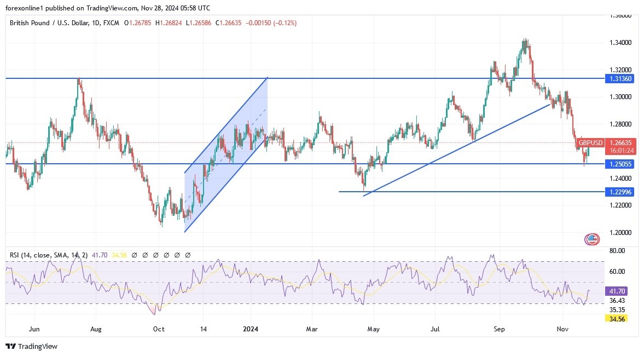This screenshot has height=356, width=644.
Task: Toggle the third crossed-circle RSI legend icon
Action: (155, 255)
